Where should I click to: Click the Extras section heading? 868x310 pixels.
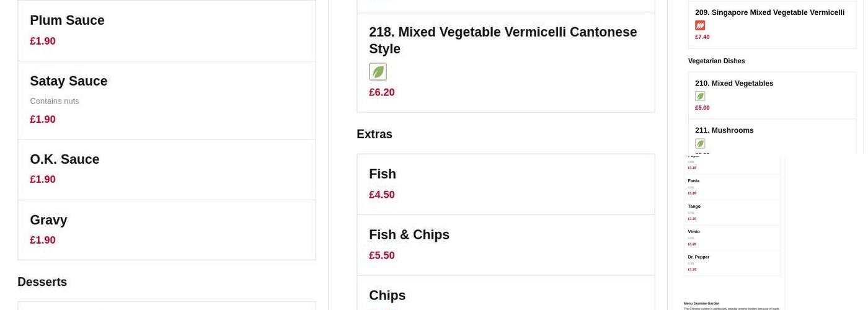point(374,135)
